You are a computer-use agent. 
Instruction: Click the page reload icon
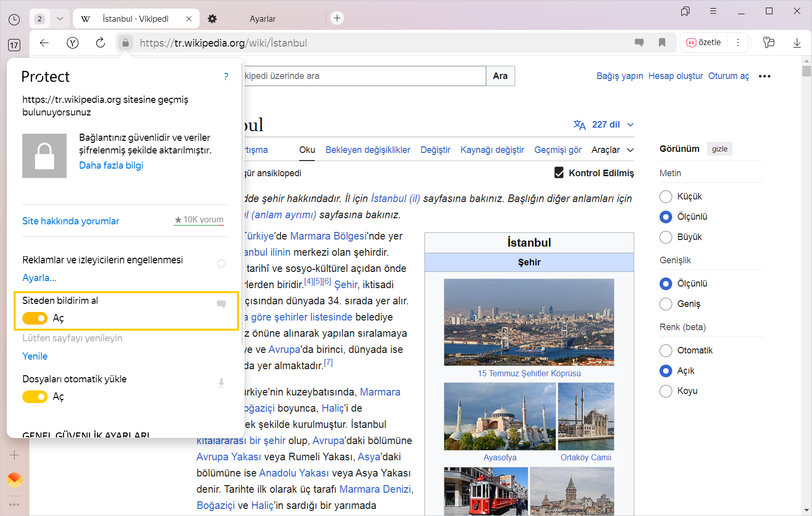tap(100, 43)
